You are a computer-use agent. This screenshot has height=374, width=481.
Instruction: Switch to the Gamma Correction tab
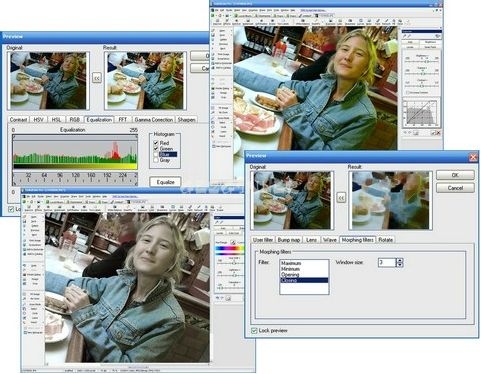click(153, 119)
